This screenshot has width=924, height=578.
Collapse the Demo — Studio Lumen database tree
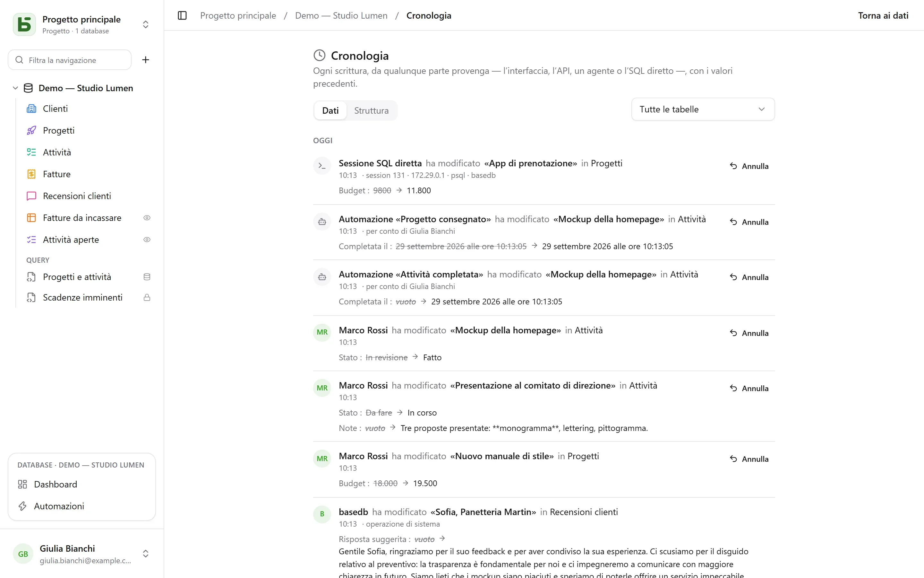click(x=15, y=88)
